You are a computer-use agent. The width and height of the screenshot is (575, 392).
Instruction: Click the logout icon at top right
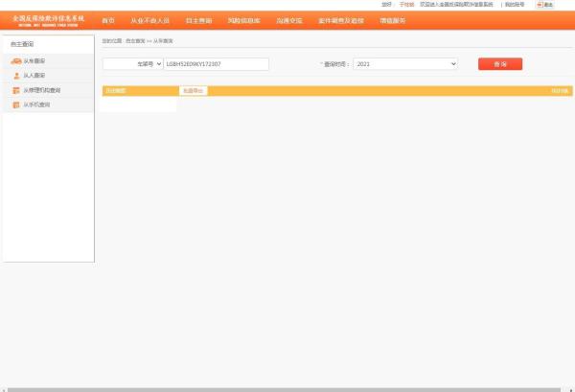click(544, 5)
